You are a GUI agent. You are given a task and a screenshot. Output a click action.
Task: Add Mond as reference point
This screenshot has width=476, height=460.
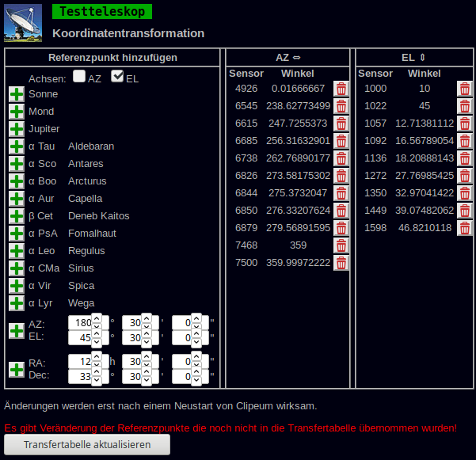(x=17, y=112)
